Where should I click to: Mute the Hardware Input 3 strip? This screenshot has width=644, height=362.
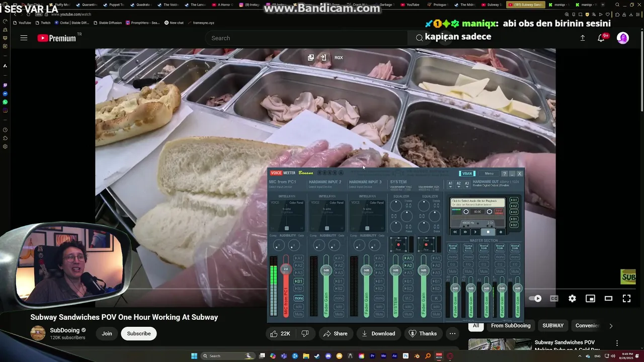point(379,314)
